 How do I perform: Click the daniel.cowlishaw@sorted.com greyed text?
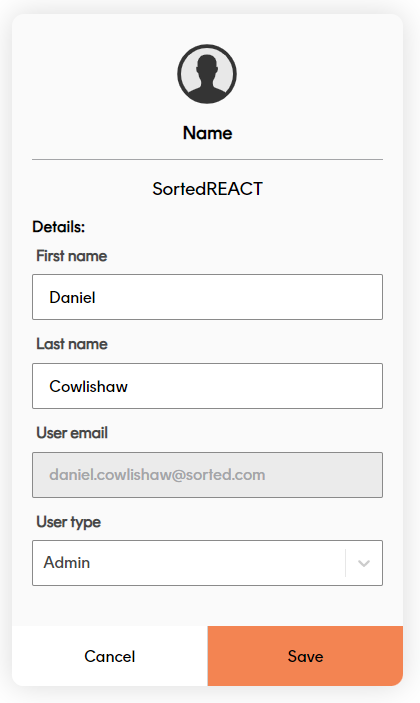click(157, 475)
